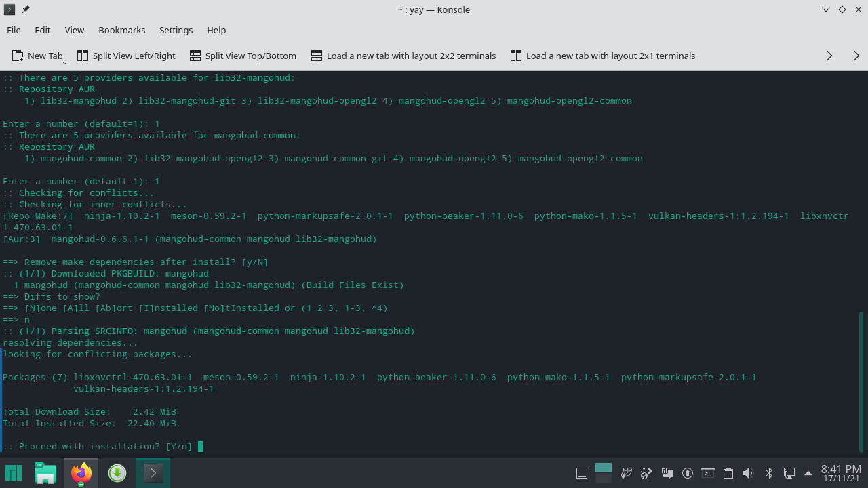Open the Edit menu
Screen dimensions: 868x488
pyautogui.click(x=42, y=30)
